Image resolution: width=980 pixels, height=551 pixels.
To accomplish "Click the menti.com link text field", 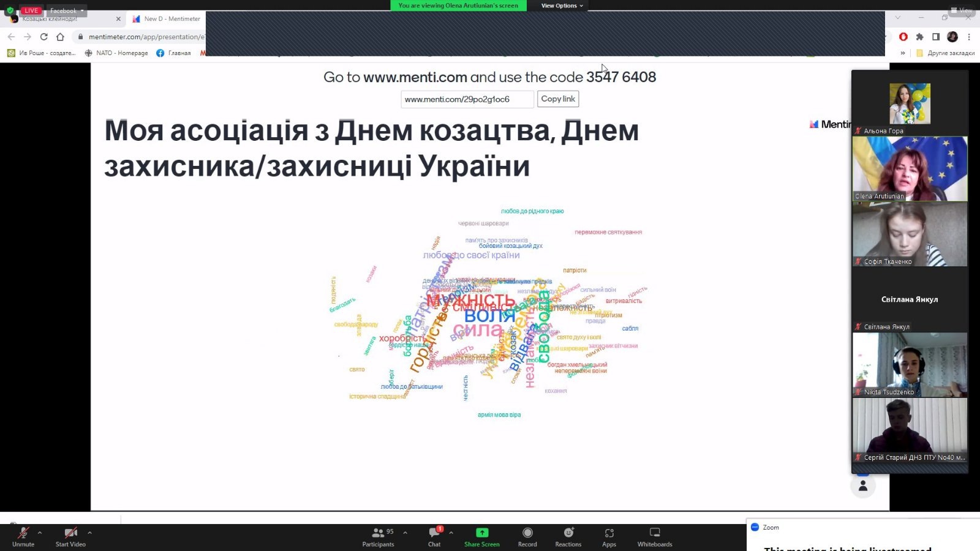I will (467, 99).
